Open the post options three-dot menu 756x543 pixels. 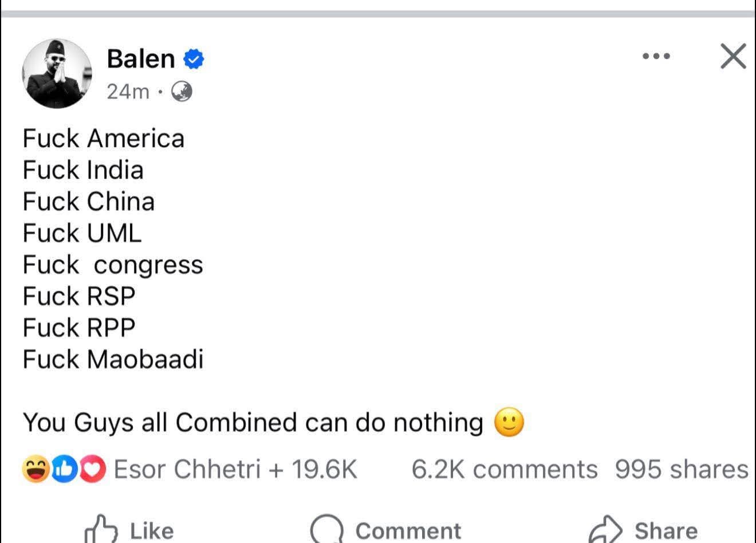pos(655,56)
